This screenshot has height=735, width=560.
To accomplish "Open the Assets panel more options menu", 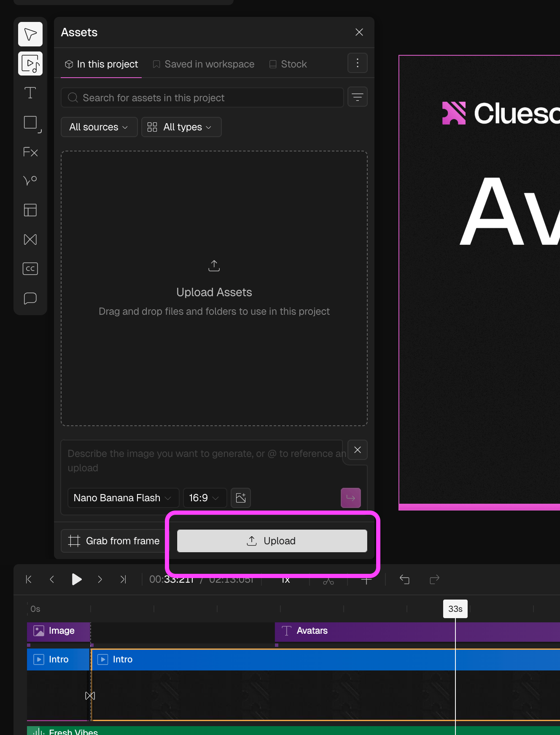I will [x=358, y=63].
